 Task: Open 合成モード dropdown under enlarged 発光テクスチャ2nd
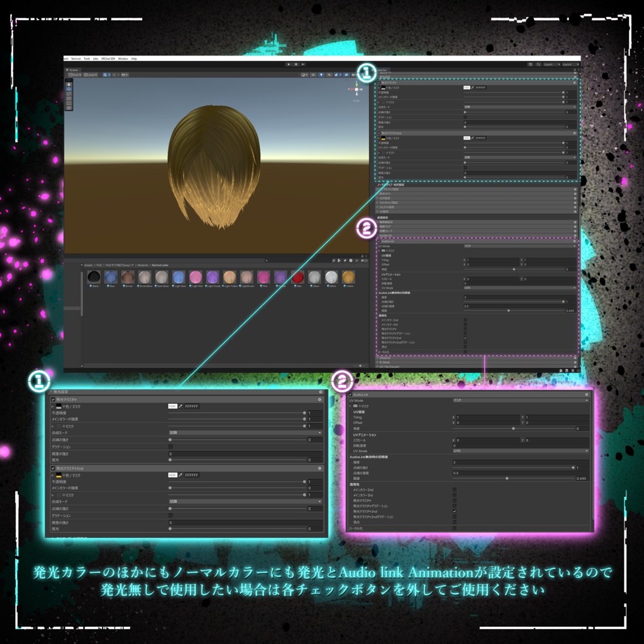(x=245, y=501)
